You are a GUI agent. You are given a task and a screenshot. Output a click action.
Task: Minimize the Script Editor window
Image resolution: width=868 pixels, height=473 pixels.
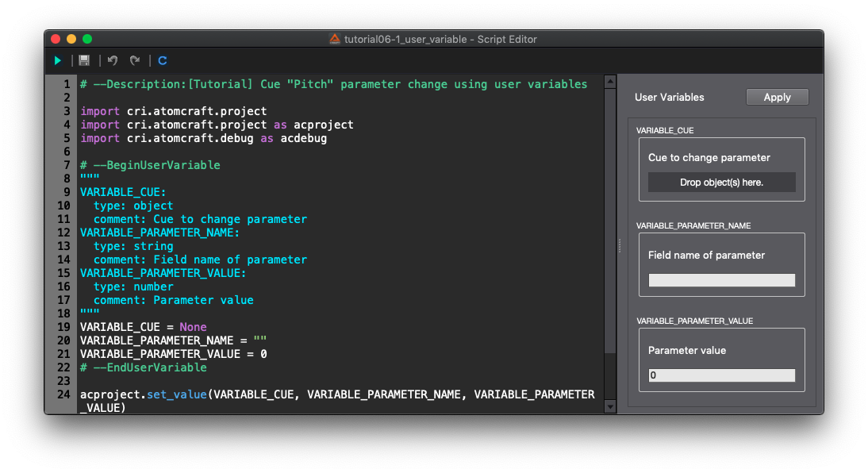71,39
